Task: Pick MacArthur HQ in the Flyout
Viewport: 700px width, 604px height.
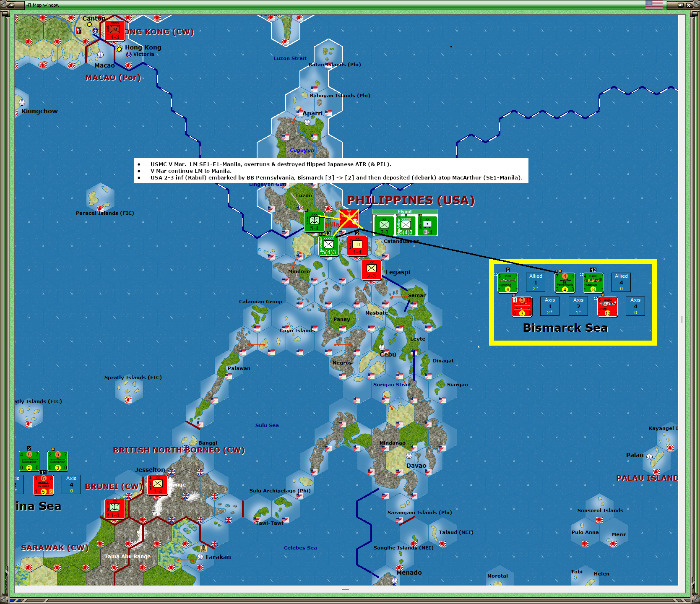Action: click(406, 226)
